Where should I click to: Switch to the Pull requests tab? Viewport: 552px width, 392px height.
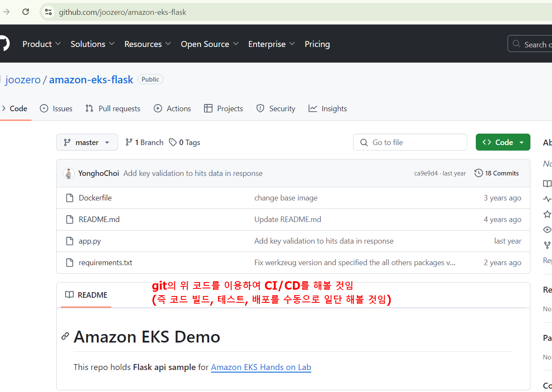coord(113,109)
